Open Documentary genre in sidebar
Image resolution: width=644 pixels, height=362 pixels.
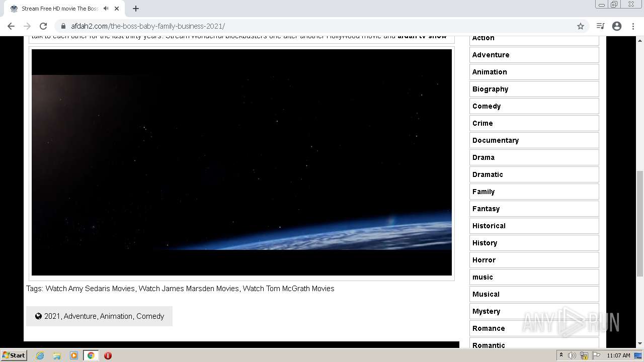tap(534, 140)
